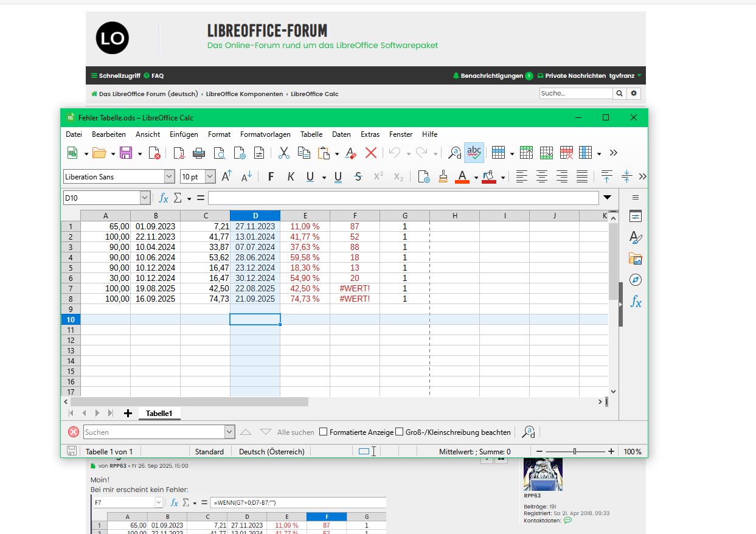Click the Cut scissors icon
The height and width of the screenshot is (534, 756).
click(x=283, y=153)
